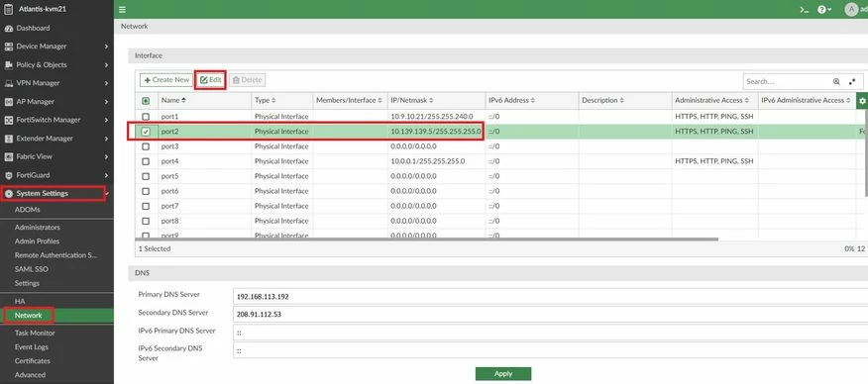
Task: Sort by Type column arrows
Action: click(273, 101)
